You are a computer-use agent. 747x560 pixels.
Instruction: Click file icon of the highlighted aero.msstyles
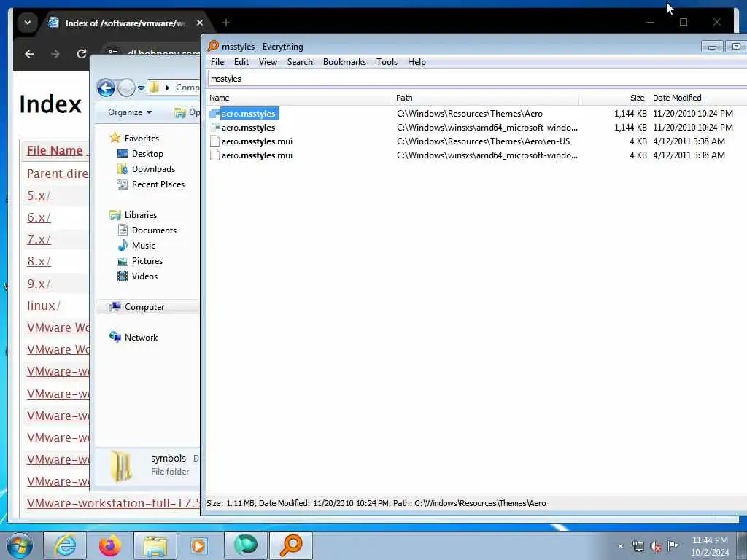click(215, 113)
